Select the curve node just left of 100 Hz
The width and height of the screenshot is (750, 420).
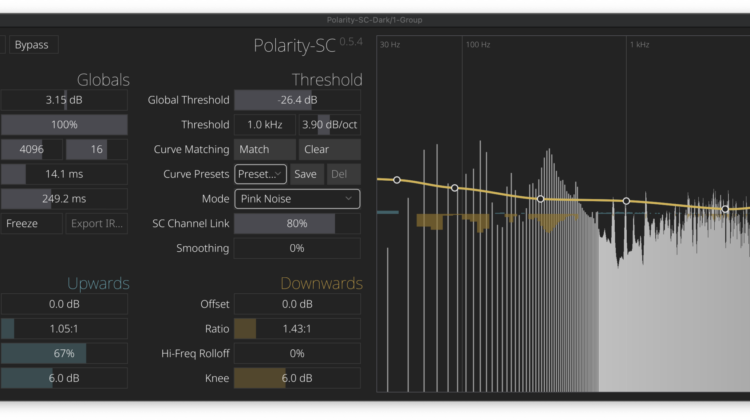click(x=455, y=188)
